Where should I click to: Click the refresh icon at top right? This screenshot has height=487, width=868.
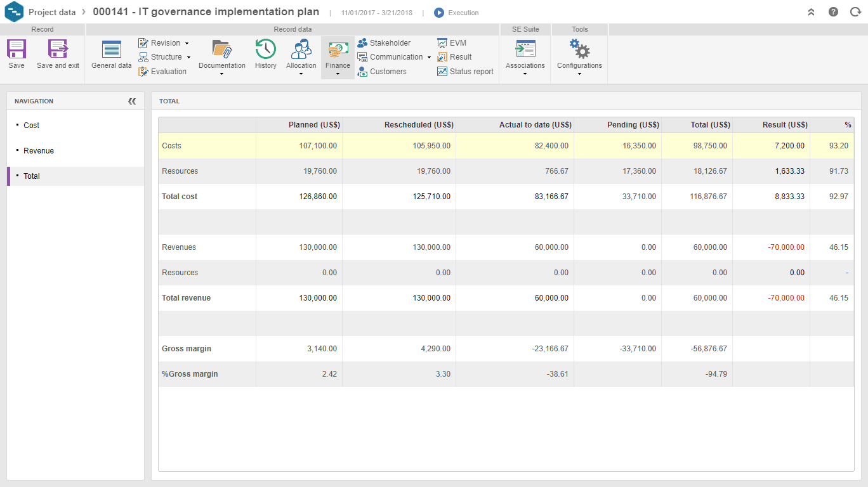tap(855, 12)
